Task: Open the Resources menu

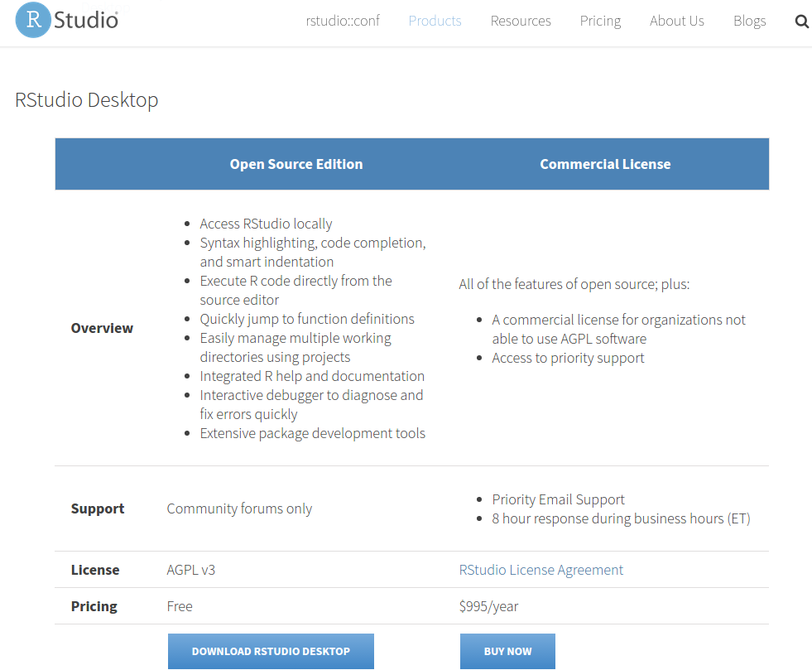Action: point(521,21)
